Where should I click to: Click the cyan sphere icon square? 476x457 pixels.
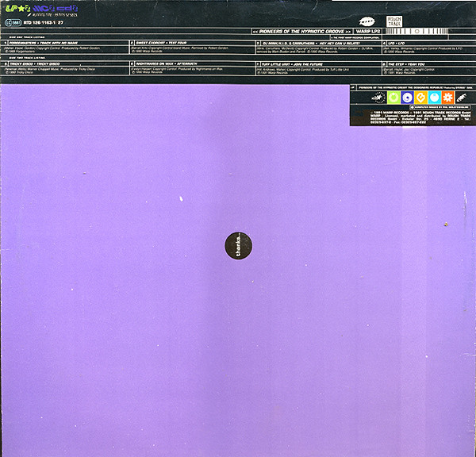click(434, 98)
